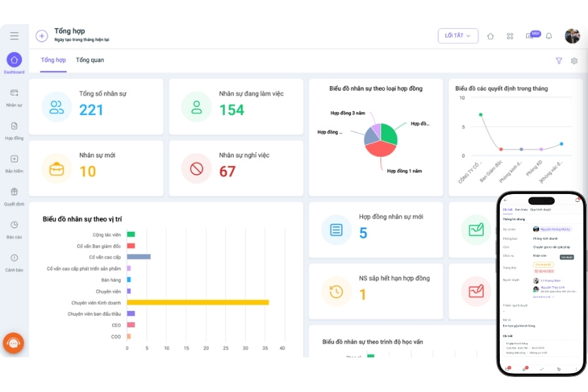Click the green chart card icon
The height and width of the screenshot is (392, 588).
(x=476, y=230)
